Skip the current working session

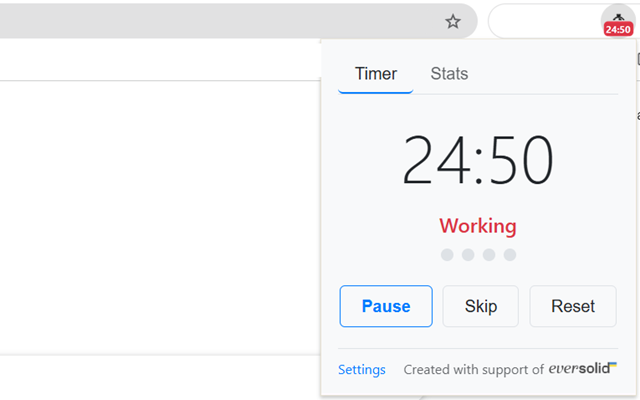point(481,306)
